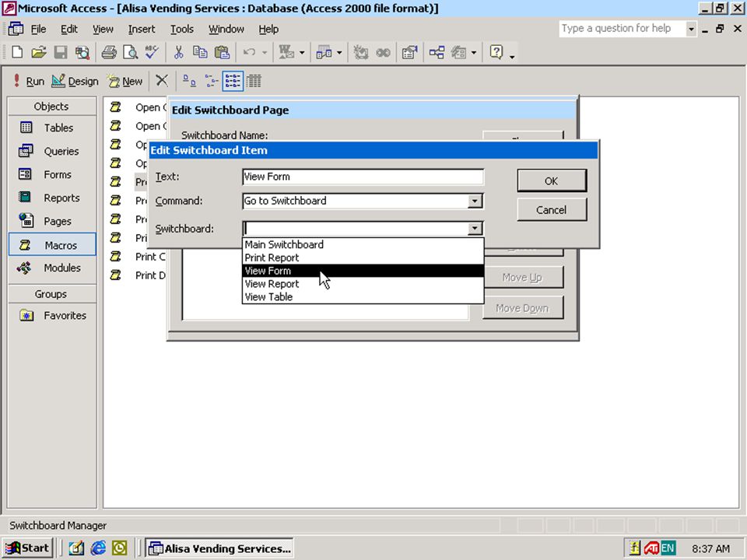Open the Window menu

pyautogui.click(x=226, y=29)
